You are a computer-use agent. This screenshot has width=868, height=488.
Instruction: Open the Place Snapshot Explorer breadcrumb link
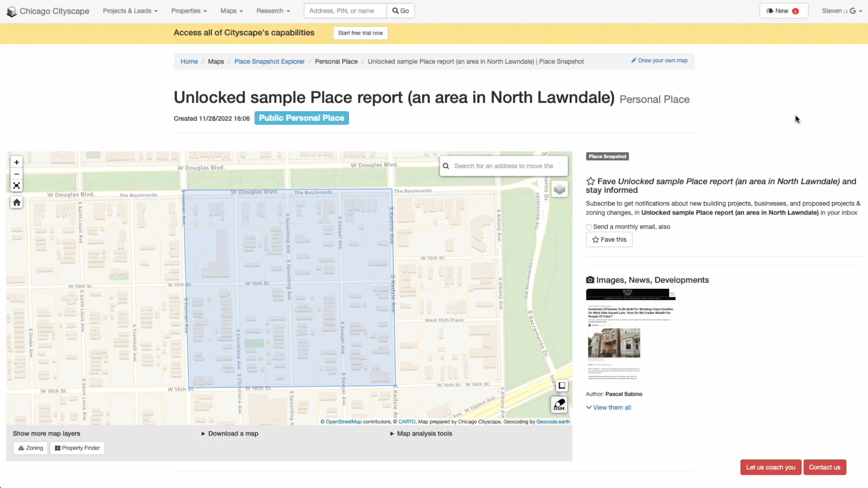click(x=269, y=61)
